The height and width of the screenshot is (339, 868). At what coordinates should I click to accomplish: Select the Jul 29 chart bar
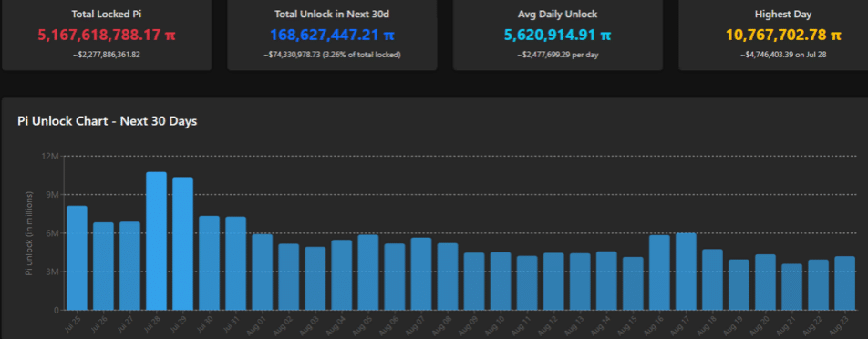coord(182,243)
